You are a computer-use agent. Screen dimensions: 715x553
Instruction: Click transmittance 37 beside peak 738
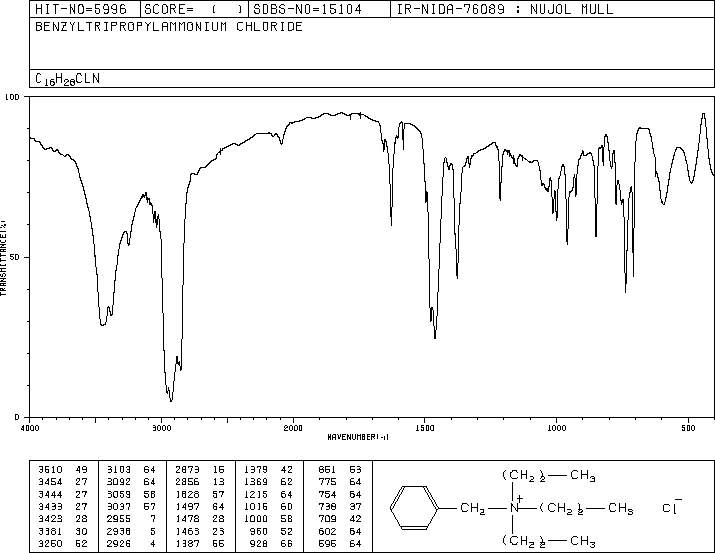click(x=355, y=506)
